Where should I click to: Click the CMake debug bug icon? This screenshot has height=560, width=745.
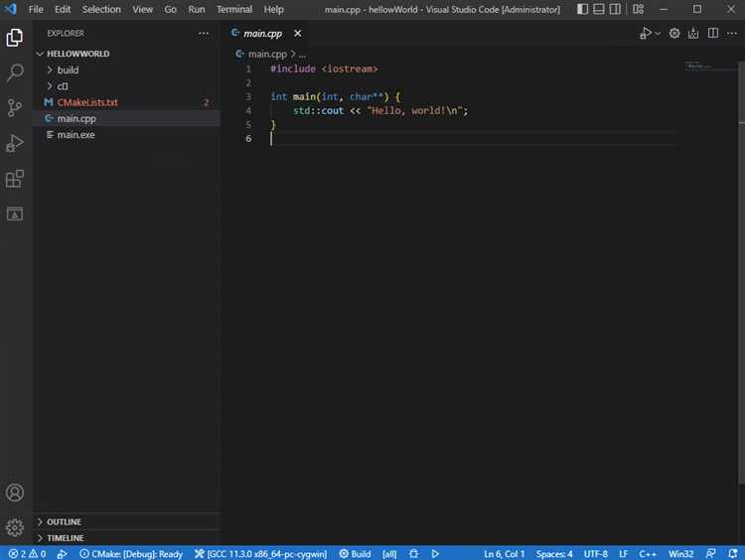coord(413,553)
